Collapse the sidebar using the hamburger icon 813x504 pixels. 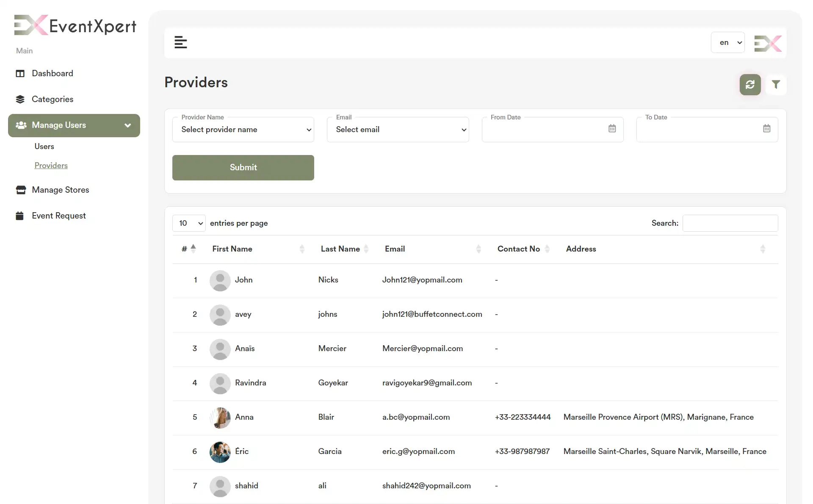(x=181, y=42)
